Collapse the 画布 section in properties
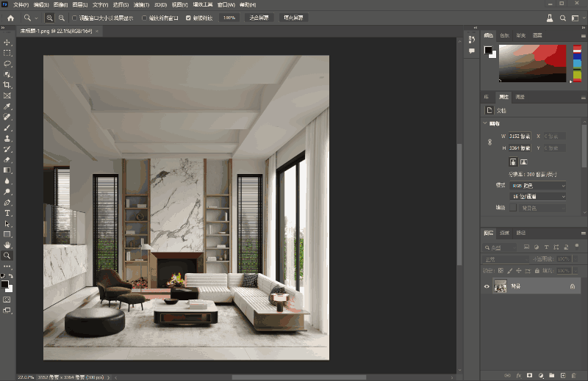This screenshot has height=381, width=588. 486,123
